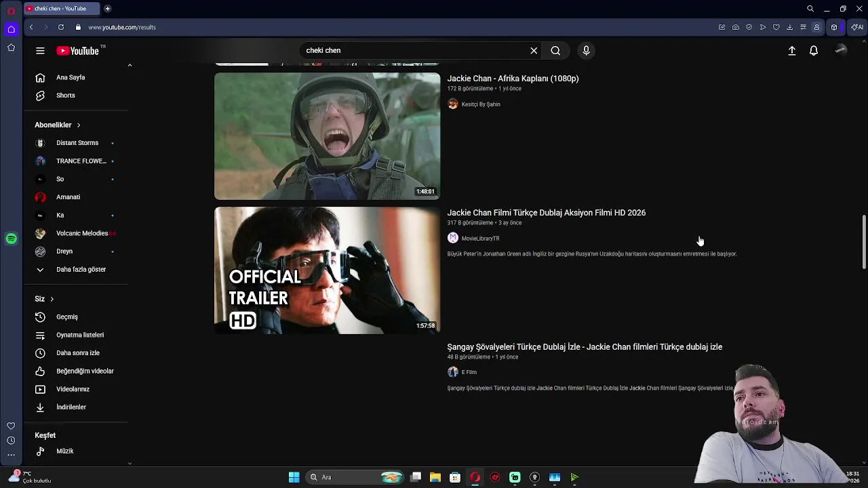868x488 pixels.
Task: Click the taskbar Ara search box
Action: (356, 477)
